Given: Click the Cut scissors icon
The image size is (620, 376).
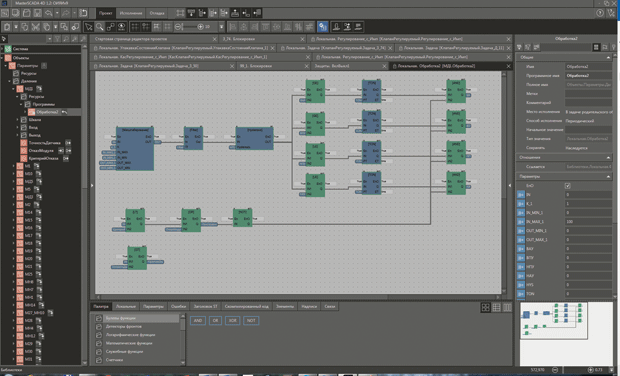Looking at the screenshot, I should (x=36, y=27).
